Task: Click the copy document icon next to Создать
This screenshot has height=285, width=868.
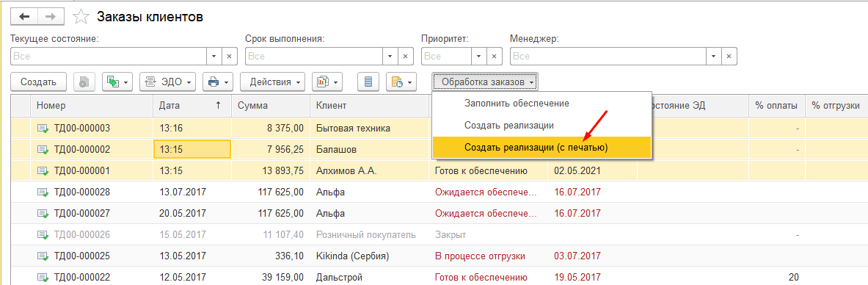Action: coord(84,82)
